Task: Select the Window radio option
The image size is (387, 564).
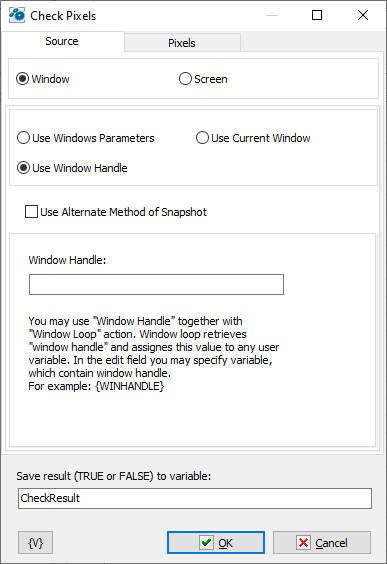Action: point(43,79)
